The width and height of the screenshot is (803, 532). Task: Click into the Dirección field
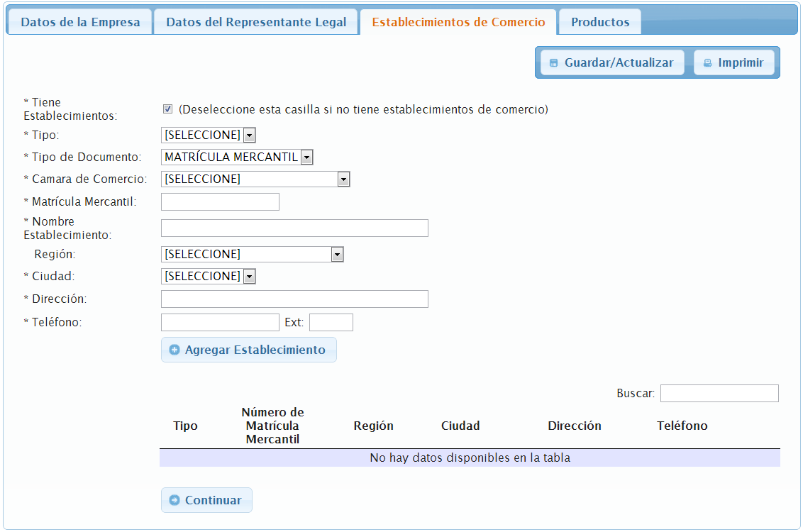294,299
